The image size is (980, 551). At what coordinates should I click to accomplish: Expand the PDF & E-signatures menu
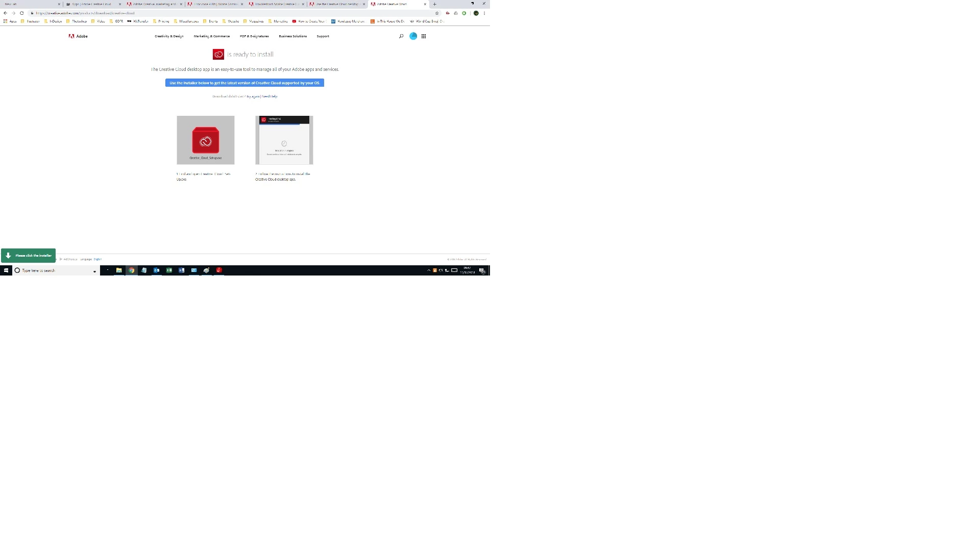254,36
